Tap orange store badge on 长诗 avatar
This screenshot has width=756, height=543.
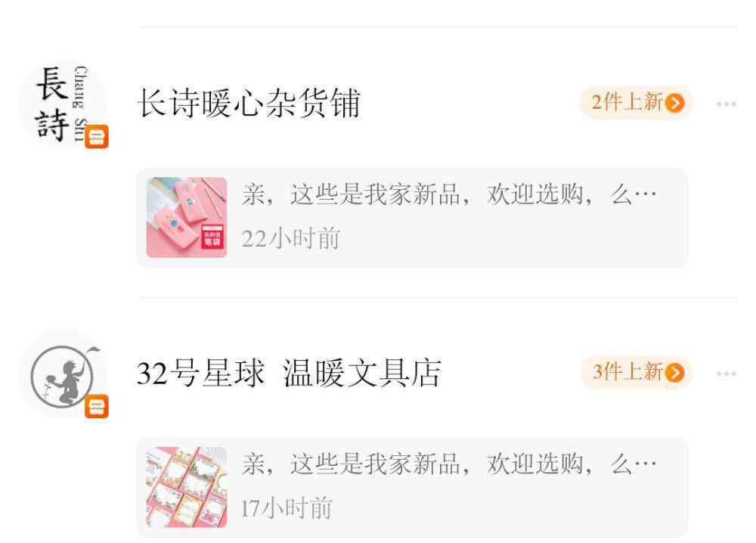97,136
